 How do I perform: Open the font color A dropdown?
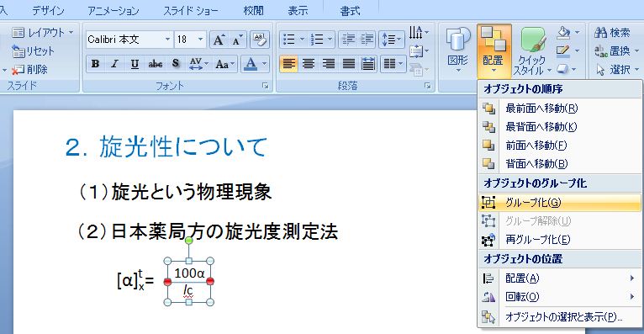(264, 64)
